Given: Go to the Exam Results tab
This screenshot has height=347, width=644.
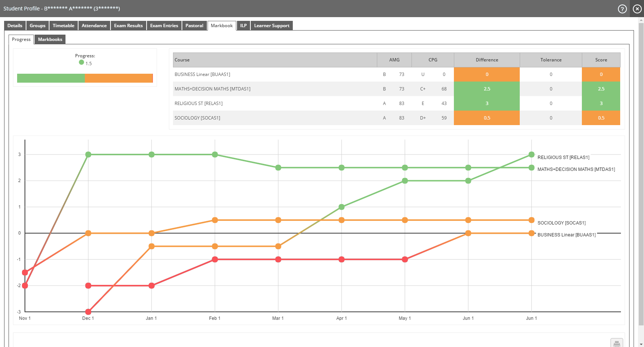Looking at the screenshot, I should (x=128, y=26).
